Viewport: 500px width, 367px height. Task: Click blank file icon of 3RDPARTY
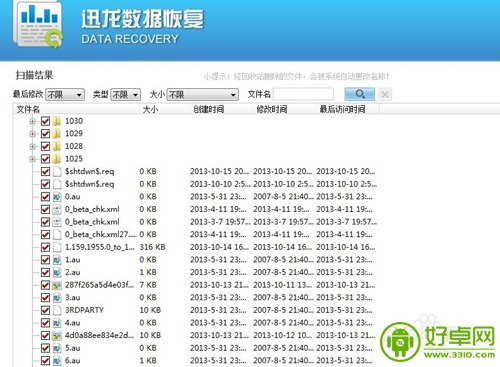57,310
